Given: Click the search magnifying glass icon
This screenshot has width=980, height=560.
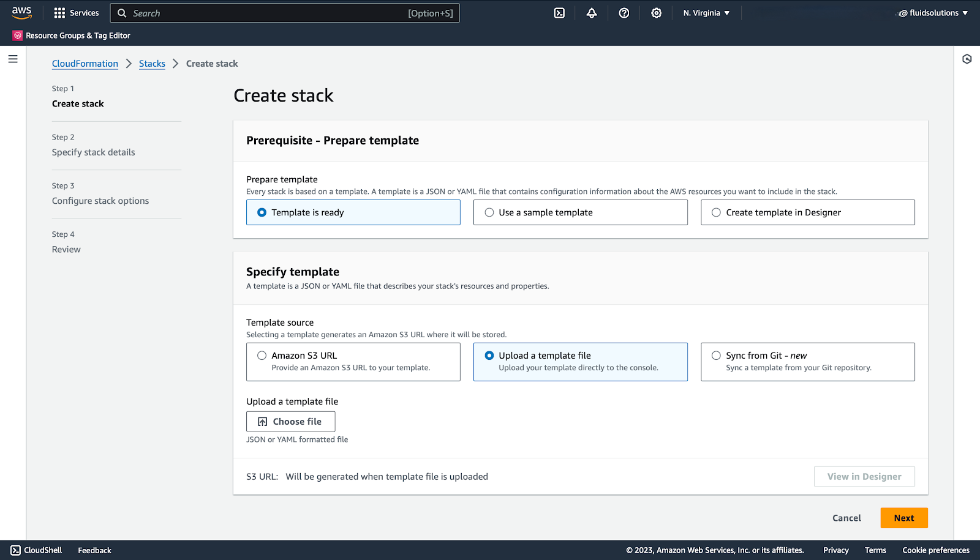Looking at the screenshot, I should click(122, 12).
